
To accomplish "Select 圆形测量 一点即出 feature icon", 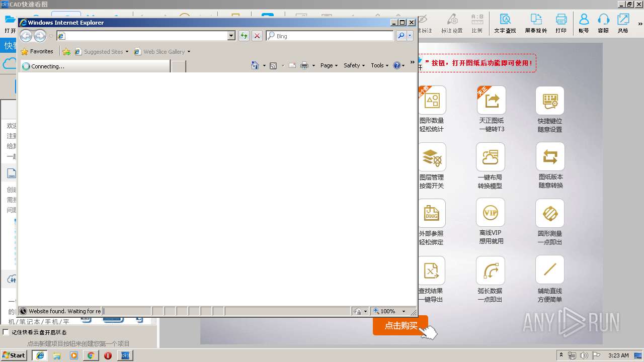I will point(550,213).
